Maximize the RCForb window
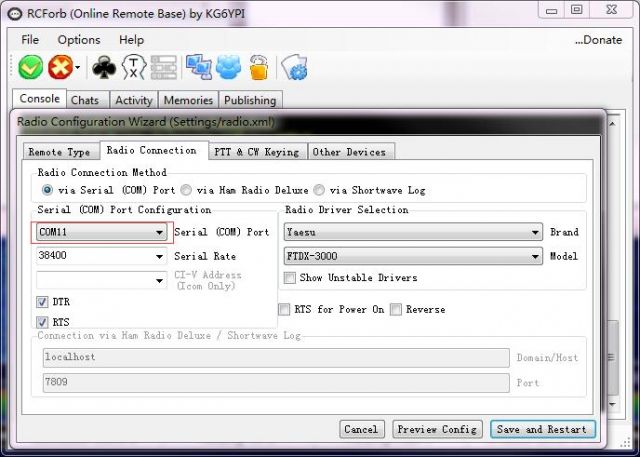Viewport: 640px width, 457px height. (x=576, y=10)
